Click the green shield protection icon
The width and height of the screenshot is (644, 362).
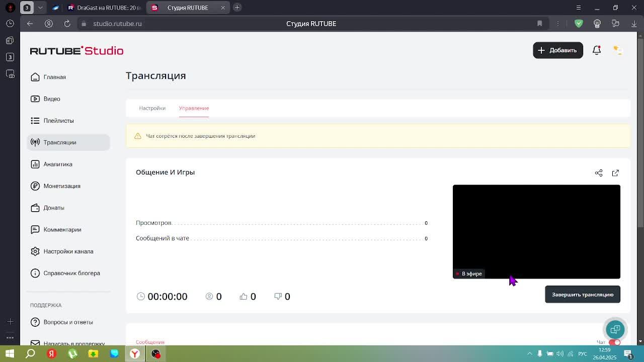tap(579, 24)
